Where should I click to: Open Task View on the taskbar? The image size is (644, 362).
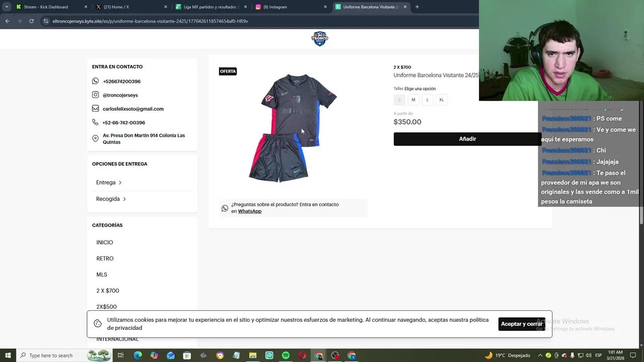click(121, 355)
